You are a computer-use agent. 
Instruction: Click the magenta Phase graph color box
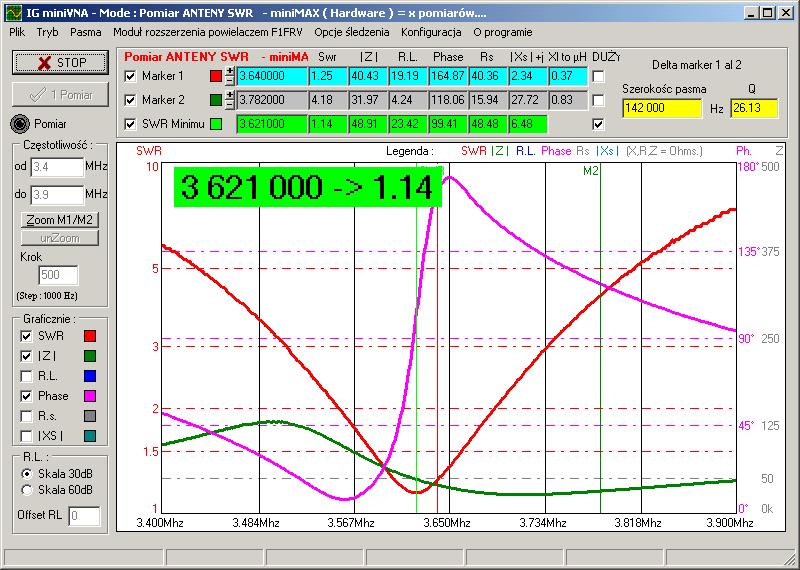click(90, 396)
